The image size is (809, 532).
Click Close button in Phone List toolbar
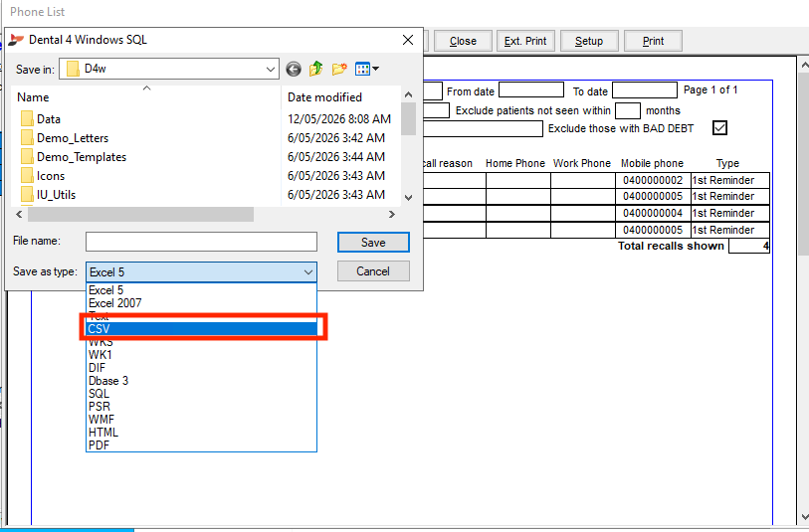463,41
